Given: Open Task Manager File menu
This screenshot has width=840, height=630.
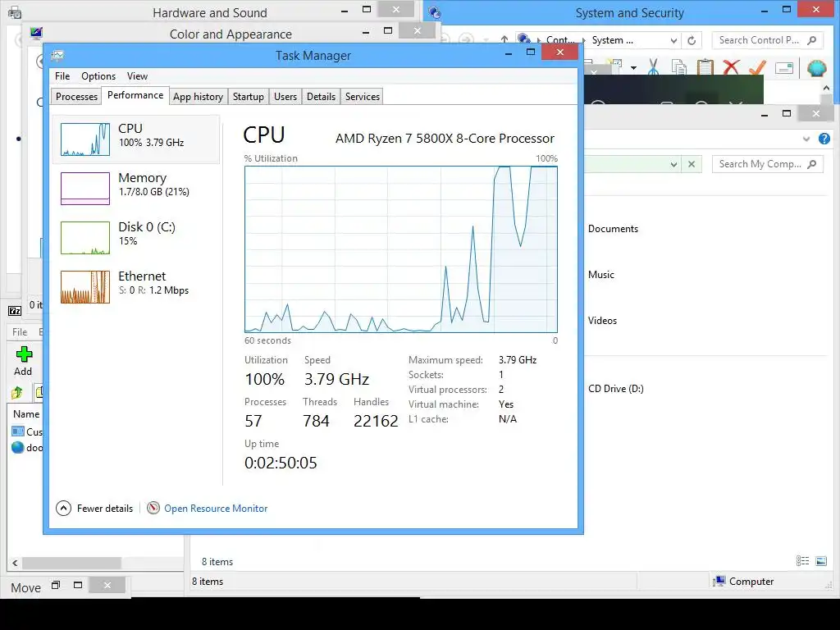Looking at the screenshot, I should pyautogui.click(x=62, y=76).
